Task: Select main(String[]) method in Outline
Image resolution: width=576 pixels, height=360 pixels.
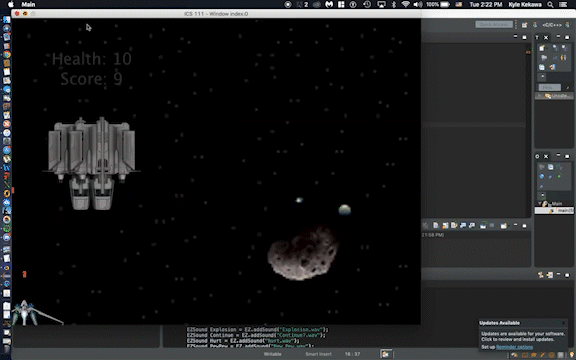Action: click(559, 210)
